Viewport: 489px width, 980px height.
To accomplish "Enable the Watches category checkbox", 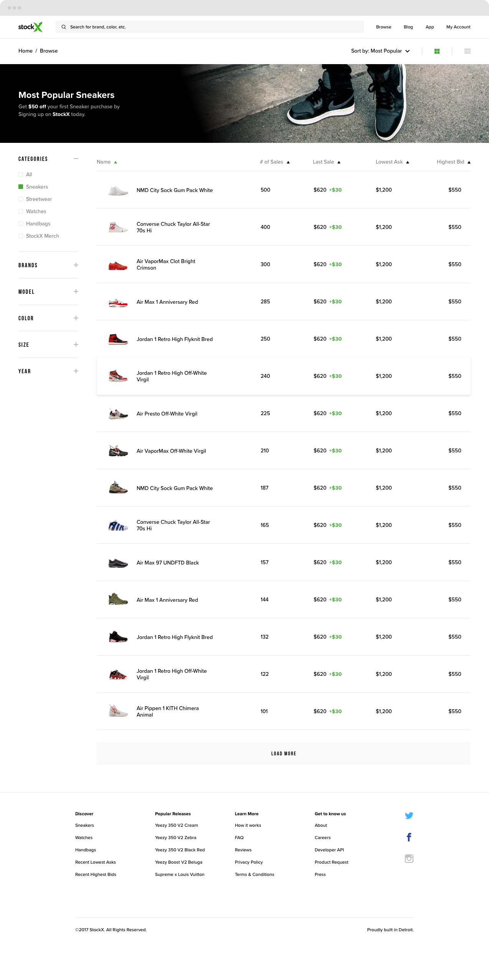I will pos(21,211).
